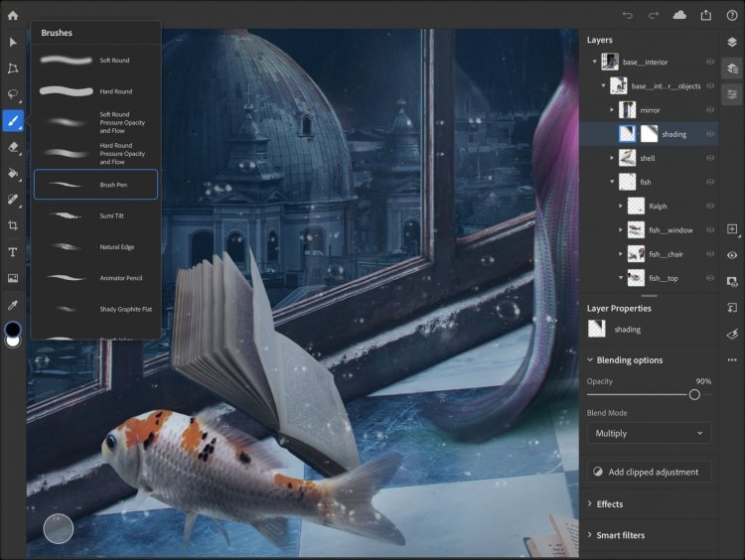Pick the Eyedropper tool
Viewport: 745px width, 560px height.
(13, 305)
